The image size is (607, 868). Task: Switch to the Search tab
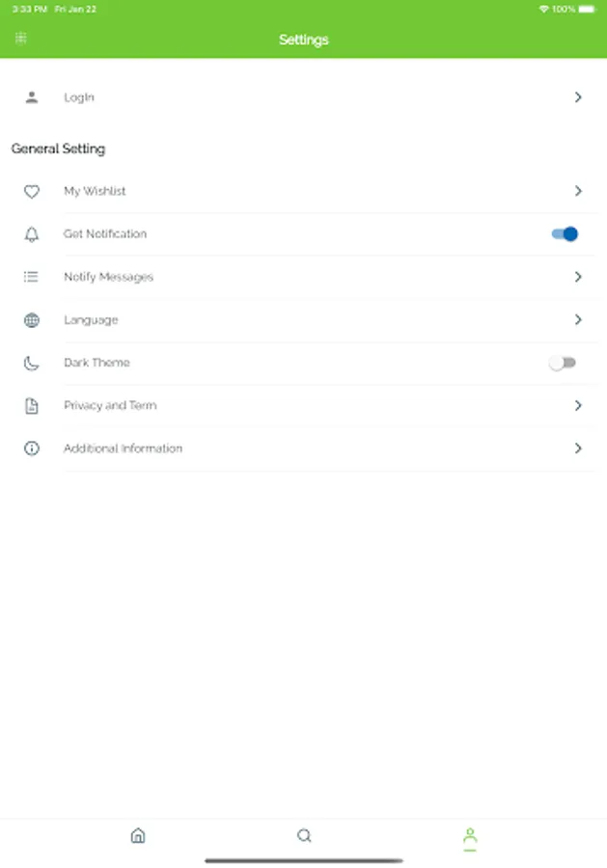[304, 836]
